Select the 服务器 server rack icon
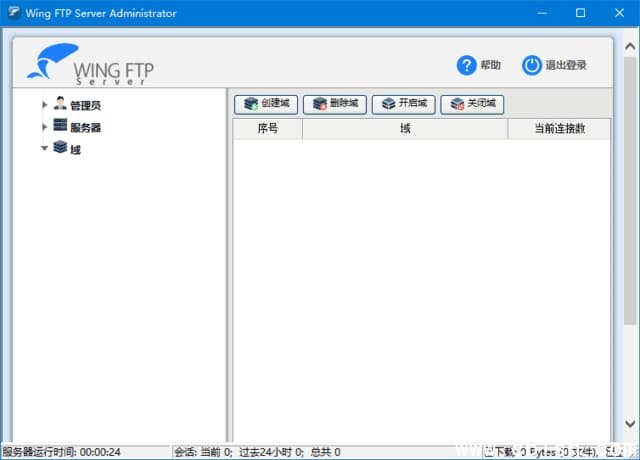 [x=60, y=125]
